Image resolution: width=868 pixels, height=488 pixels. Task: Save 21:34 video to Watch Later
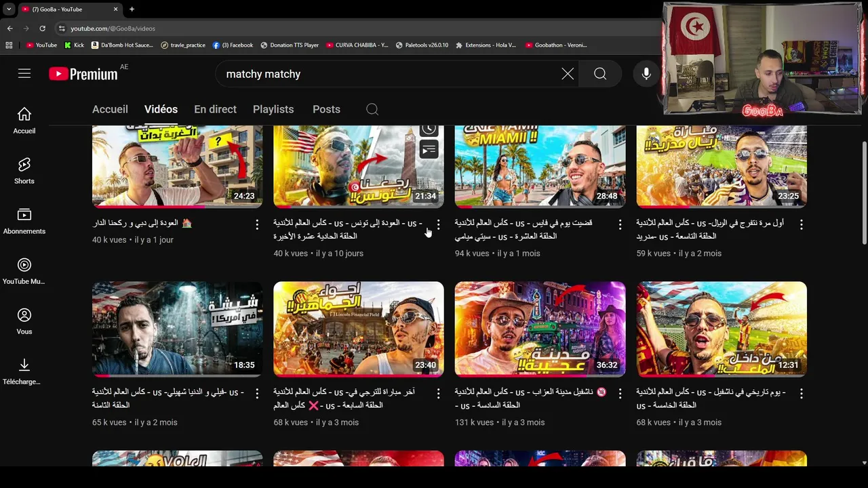point(429,130)
